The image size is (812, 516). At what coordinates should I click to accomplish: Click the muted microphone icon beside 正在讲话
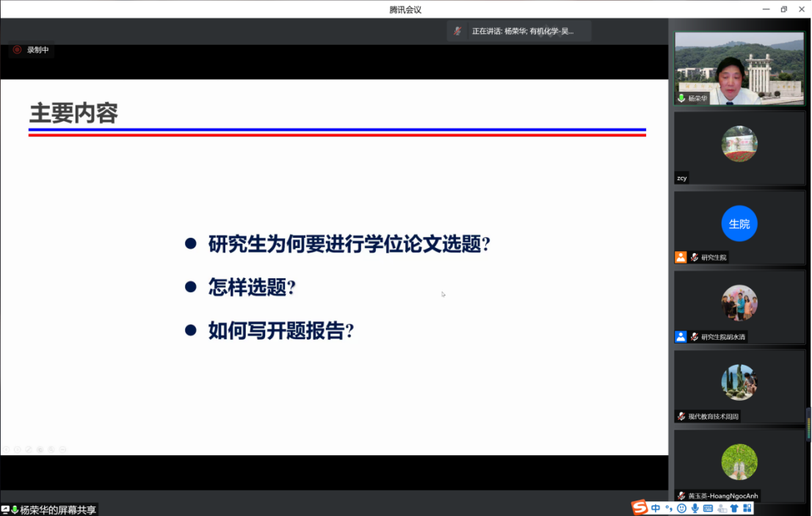coord(457,31)
